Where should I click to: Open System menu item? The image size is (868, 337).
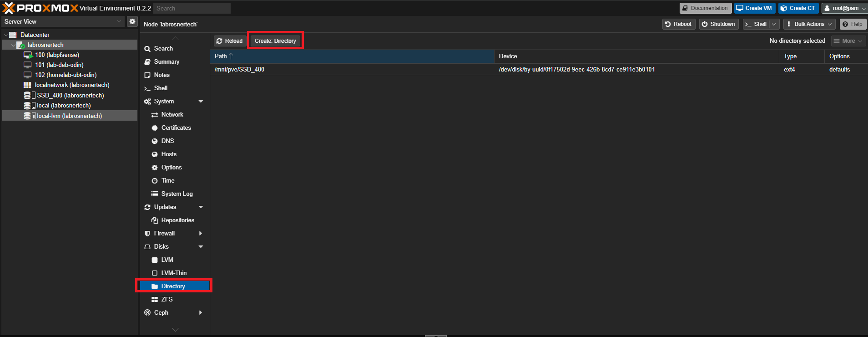click(x=164, y=101)
